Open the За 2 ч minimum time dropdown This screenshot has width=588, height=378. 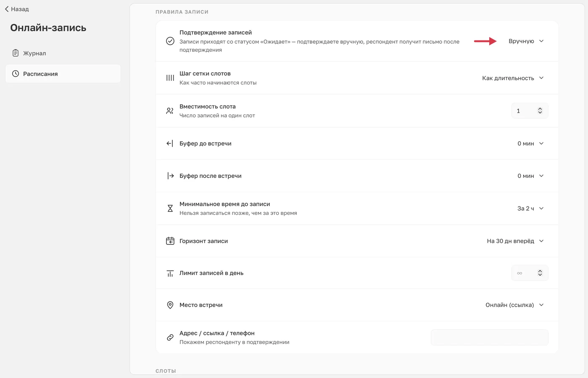[x=531, y=208]
